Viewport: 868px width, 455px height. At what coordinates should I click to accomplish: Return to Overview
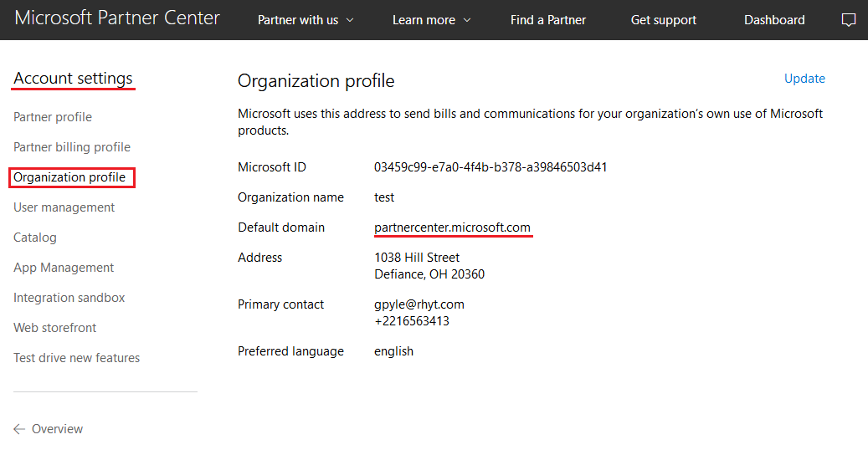click(x=57, y=429)
